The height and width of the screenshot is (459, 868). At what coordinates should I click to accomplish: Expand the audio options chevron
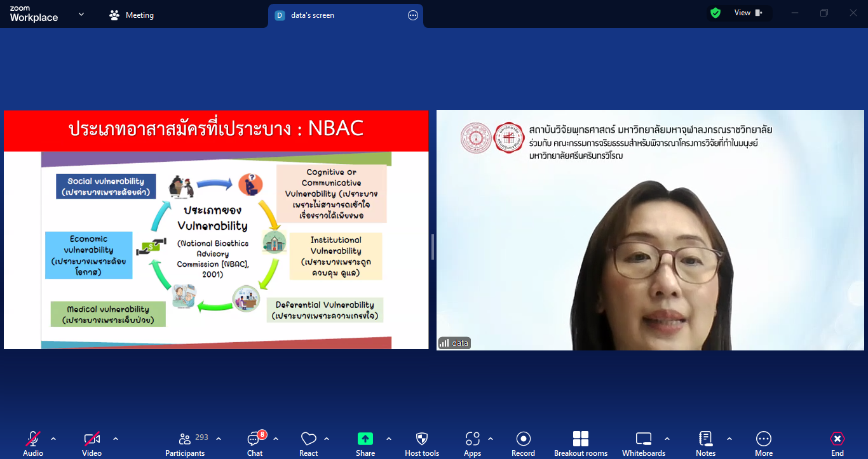(53, 439)
